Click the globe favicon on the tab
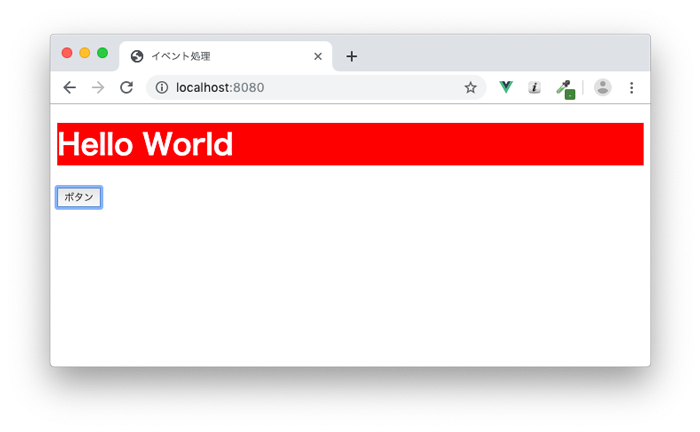Viewport: 700px width, 432px height. [x=137, y=56]
